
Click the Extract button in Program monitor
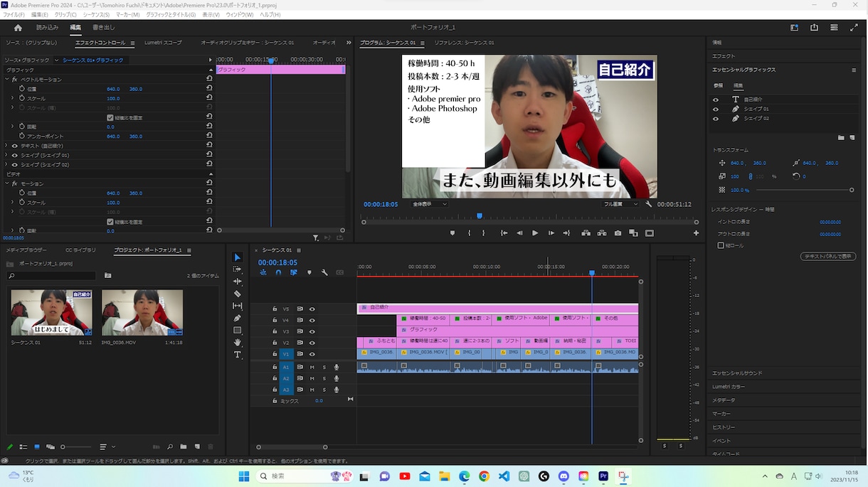click(602, 233)
